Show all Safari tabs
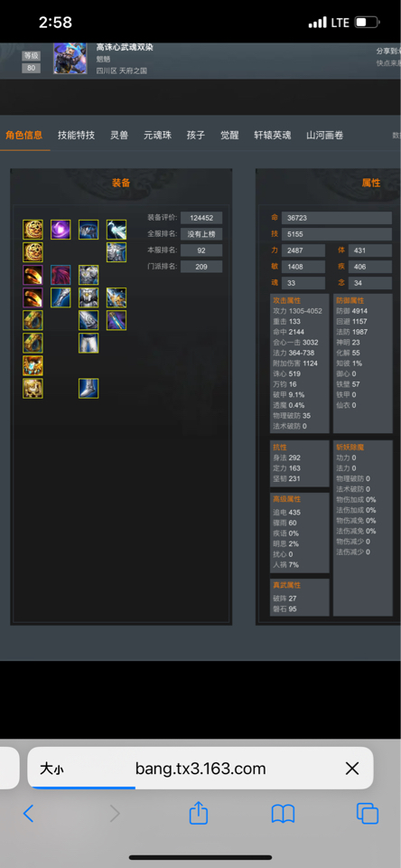401x868 pixels. pos(368,814)
